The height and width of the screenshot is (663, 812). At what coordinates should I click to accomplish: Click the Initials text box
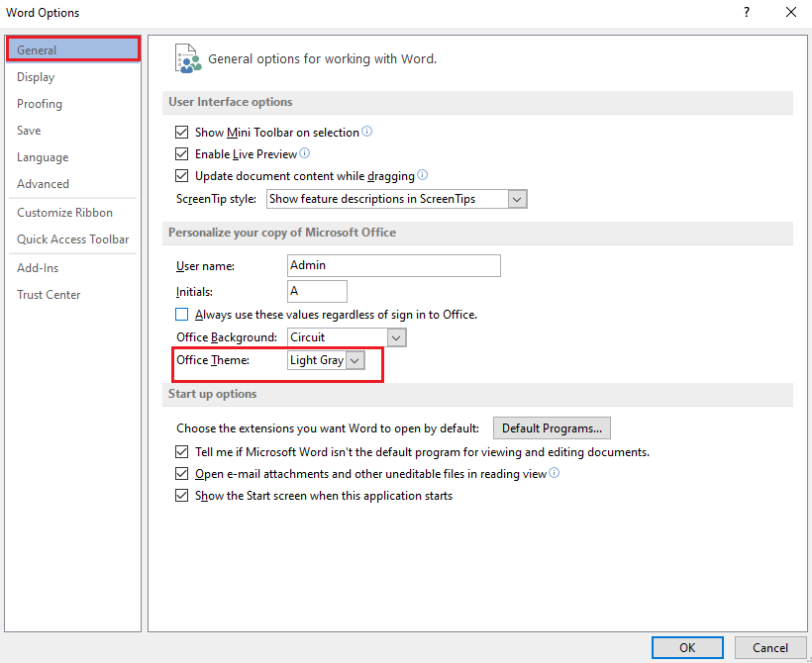317,291
